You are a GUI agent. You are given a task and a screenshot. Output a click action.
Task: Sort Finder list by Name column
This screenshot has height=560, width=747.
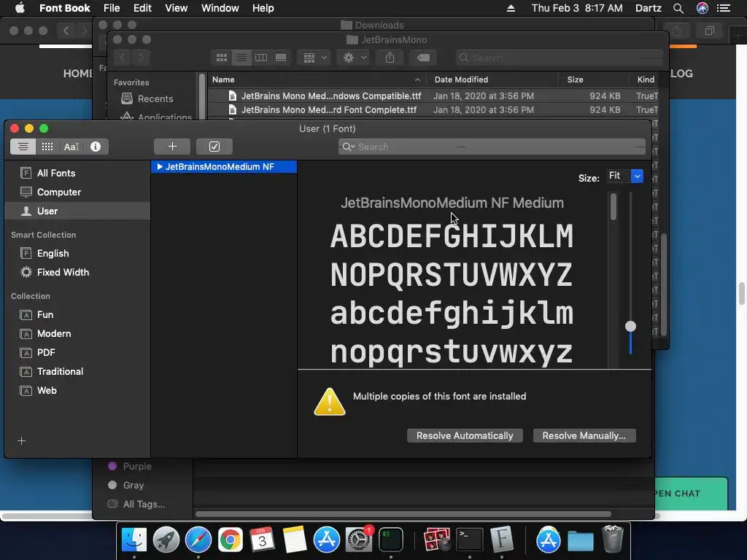pyautogui.click(x=317, y=79)
